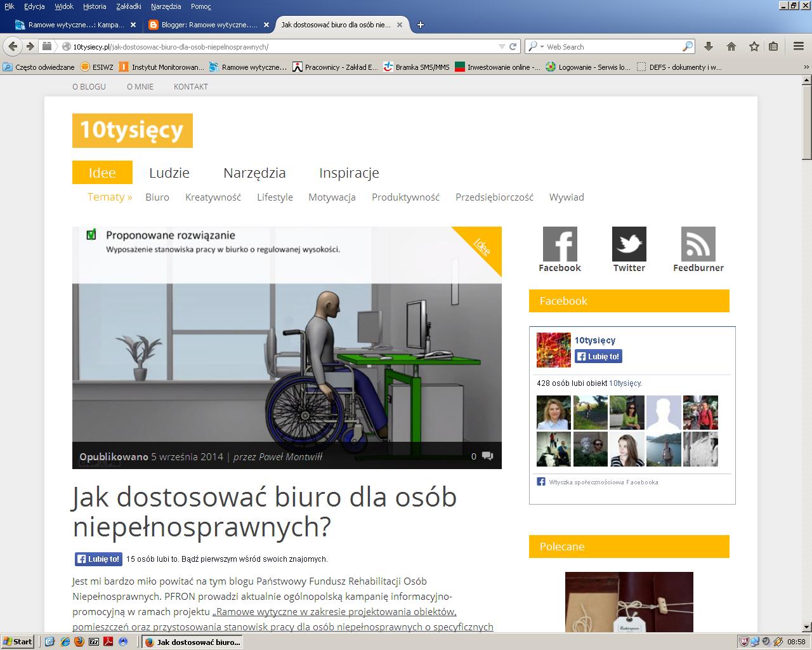Expand the URL bar history dropdown arrow
The image size is (812, 650).
click(502, 46)
